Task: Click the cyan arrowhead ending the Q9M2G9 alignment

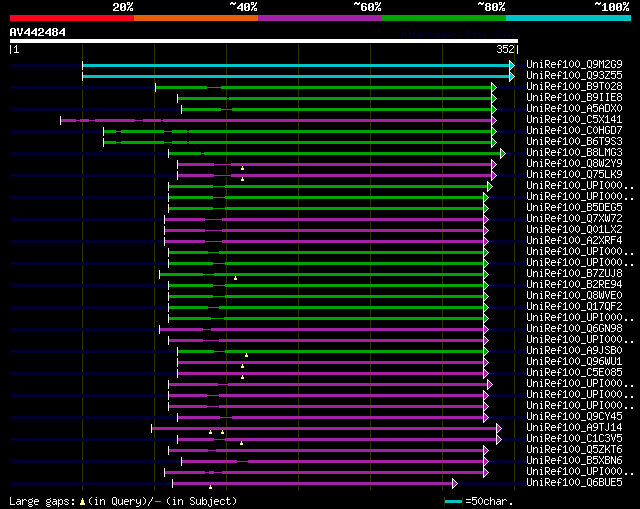Action: [512, 65]
